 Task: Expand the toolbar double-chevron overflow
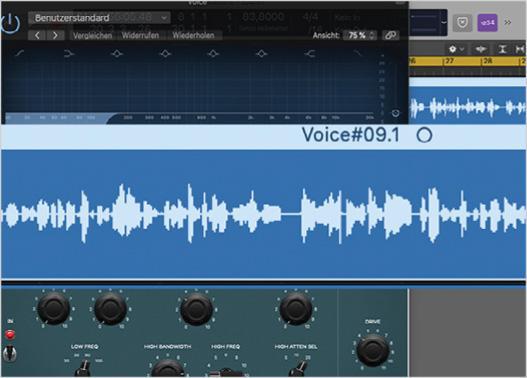pyautogui.click(x=508, y=23)
